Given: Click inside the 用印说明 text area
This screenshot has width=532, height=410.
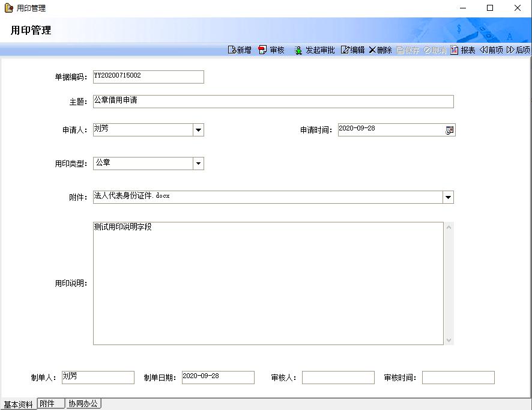Looking at the screenshot, I should [268, 284].
